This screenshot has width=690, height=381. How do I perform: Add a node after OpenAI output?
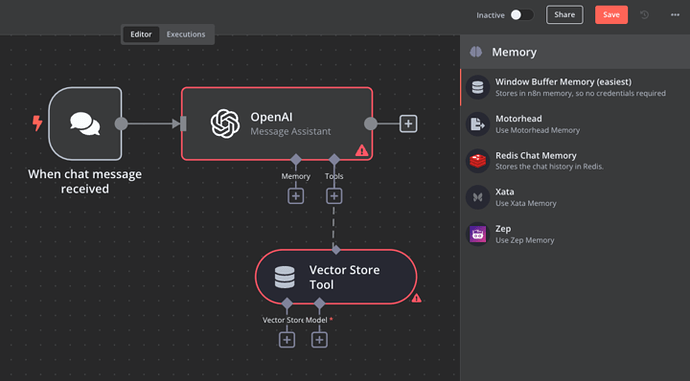(408, 124)
